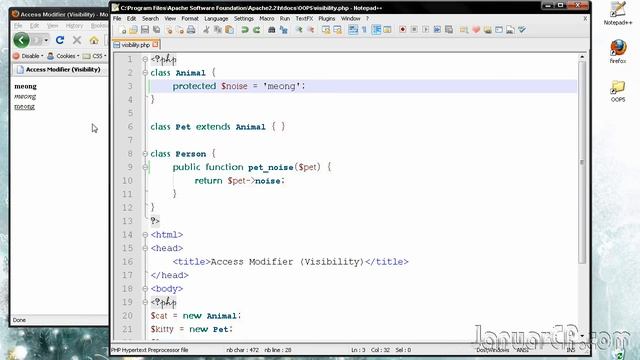Click the Start Recording macro icon
Viewport: 640px width, 360px height.
click(x=402, y=30)
